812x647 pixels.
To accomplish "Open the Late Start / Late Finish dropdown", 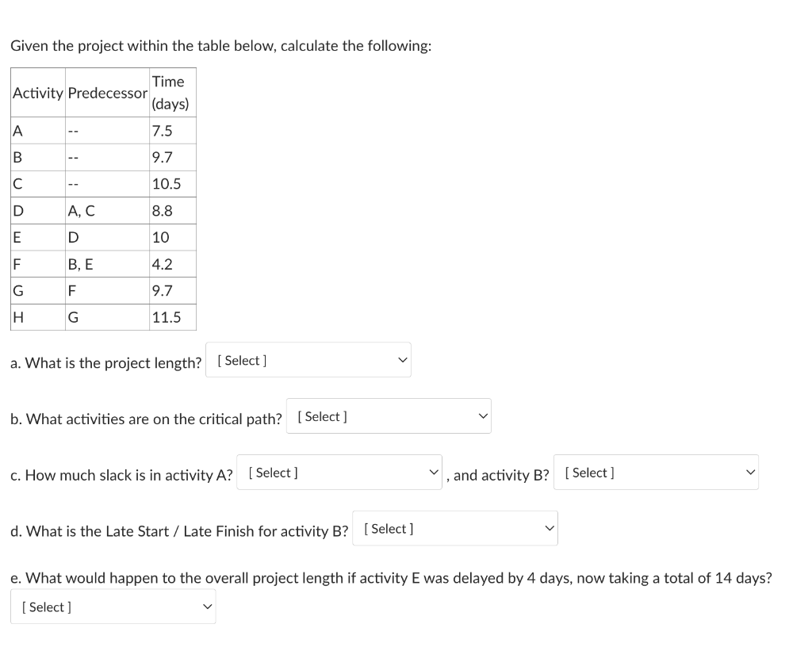I will click(x=454, y=528).
